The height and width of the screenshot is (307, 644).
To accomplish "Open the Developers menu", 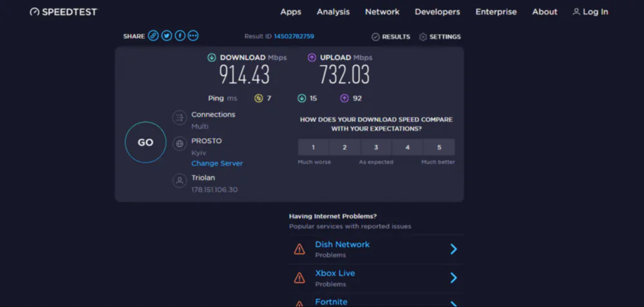I will 437,12.
